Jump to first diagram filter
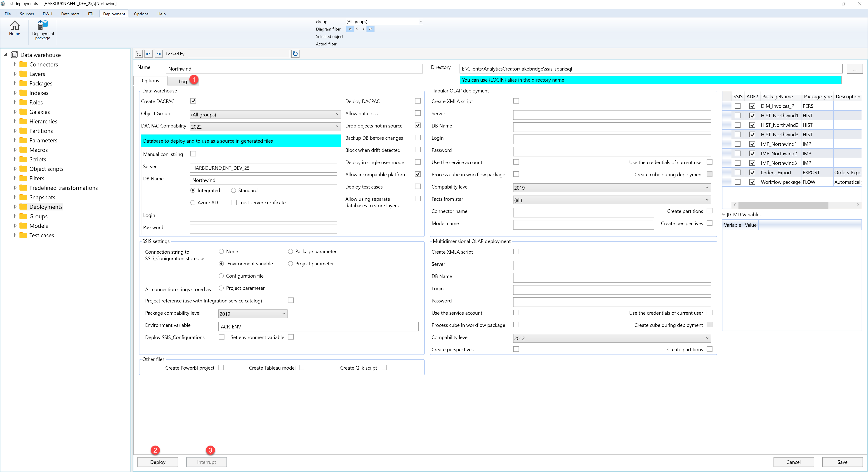This screenshot has width=868, height=472. (350, 29)
